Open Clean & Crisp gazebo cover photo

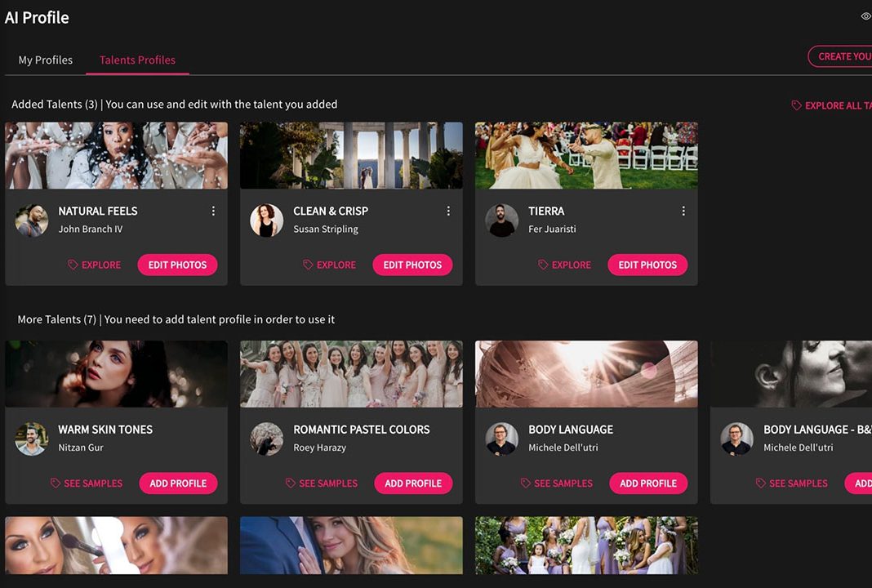(351, 156)
